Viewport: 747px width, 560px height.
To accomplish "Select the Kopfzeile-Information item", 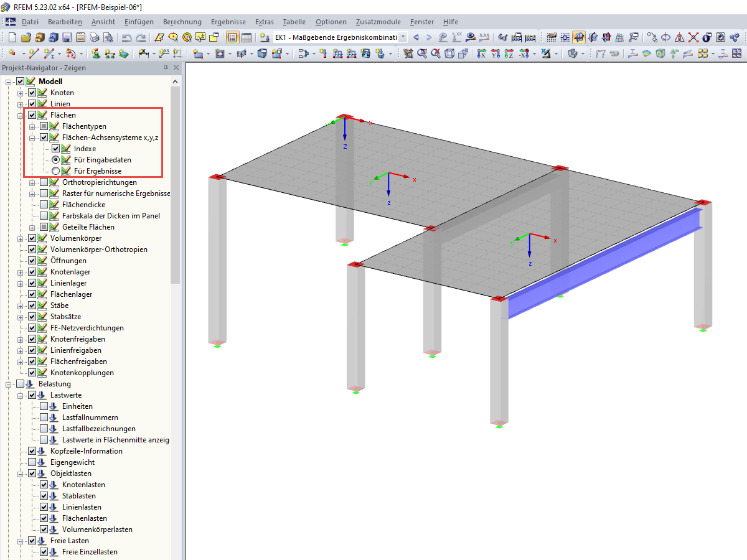I will click(x=87, y=451).
